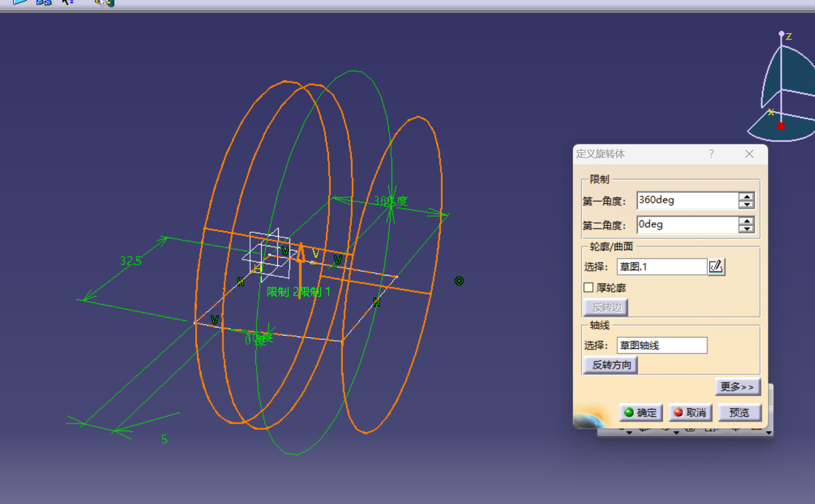Click the ? help button in 定义旋转体 dialog
This screenshot has width=815, height=504.
711,154
